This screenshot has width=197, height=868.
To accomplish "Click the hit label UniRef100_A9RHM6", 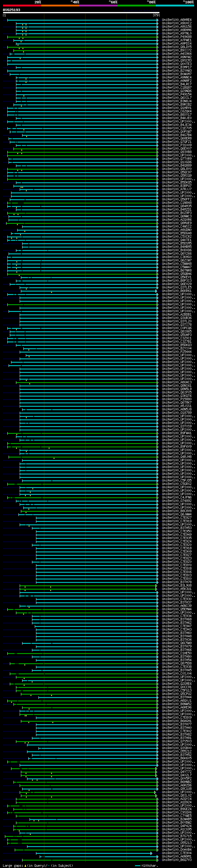I will tap(176, 30).
